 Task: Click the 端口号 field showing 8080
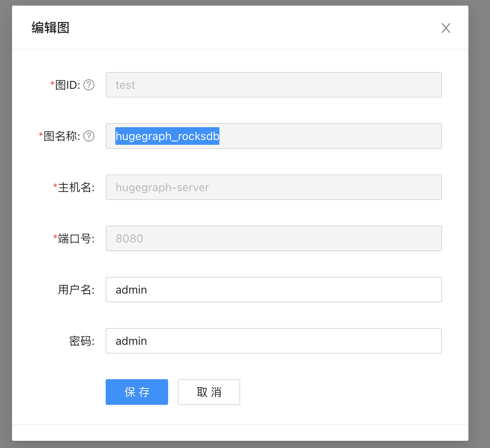point(273,238)
